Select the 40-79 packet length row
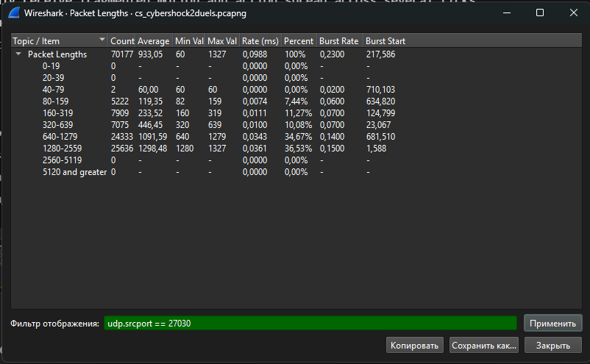The width and height of the screenshot is (590, 364). click(x=54, y=89)
